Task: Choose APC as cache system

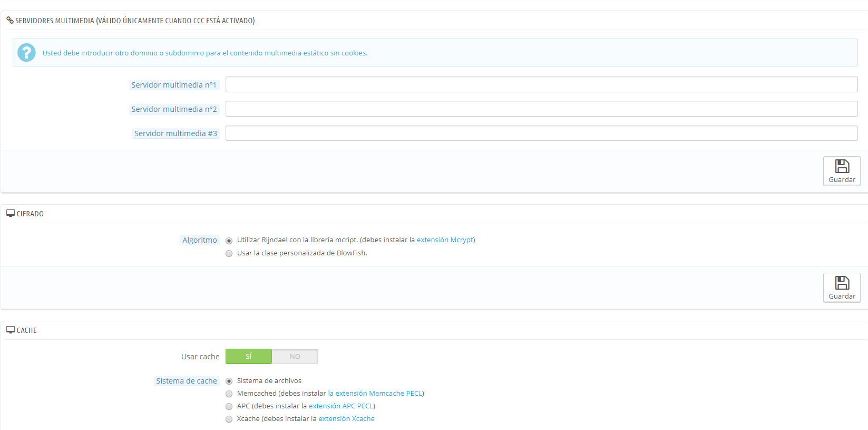Action: tap(229, 407)
